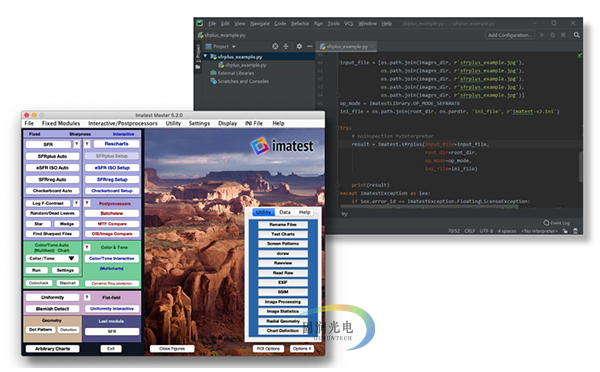This screenshot has height=372, width=600.
Task: Select the Utility tab in Imatest
Action: tap(263, 212)
